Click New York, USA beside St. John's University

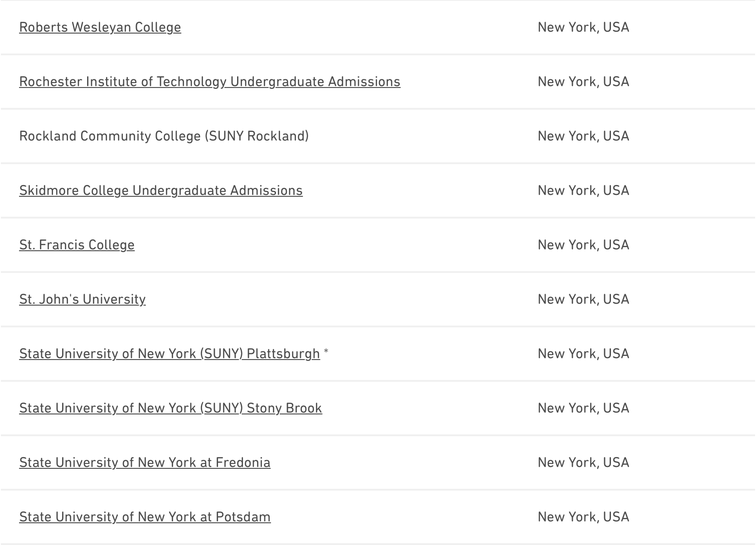click(583, 299)
